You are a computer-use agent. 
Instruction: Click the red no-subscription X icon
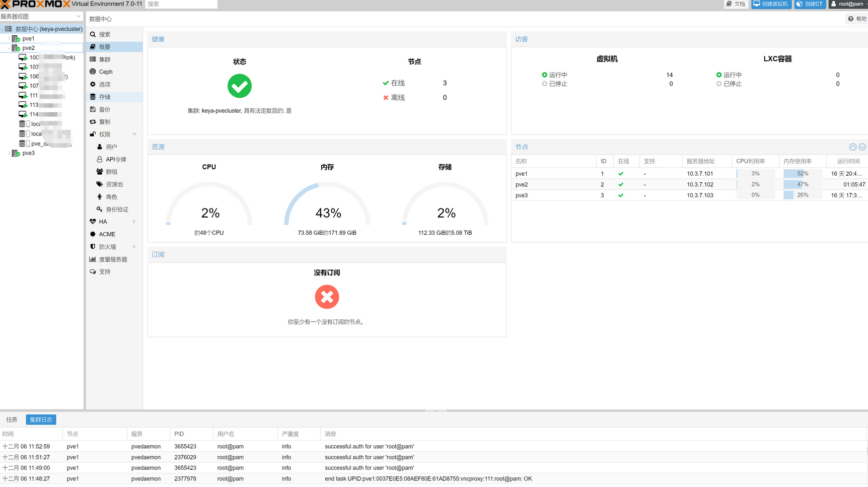pyautogui.click(x=327, y=297)
